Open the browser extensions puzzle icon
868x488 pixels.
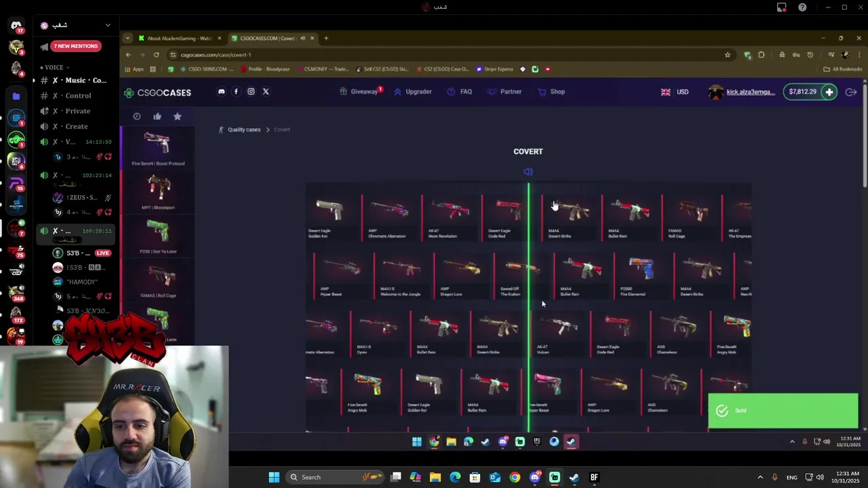pos(762,55)
